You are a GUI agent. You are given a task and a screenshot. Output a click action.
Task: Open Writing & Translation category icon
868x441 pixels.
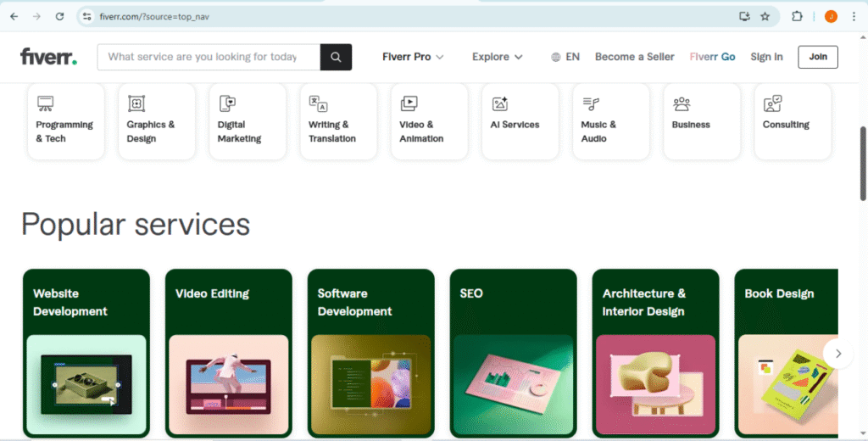(319, 103)
